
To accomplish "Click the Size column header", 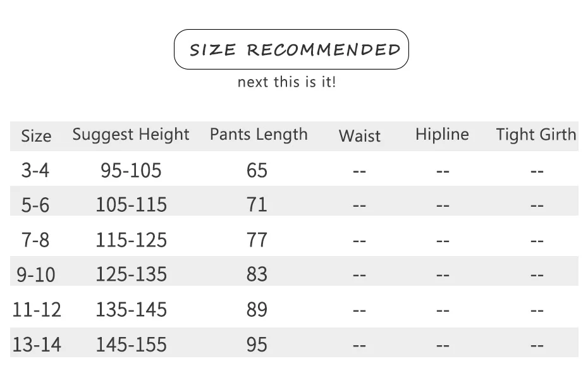I will coord(36,136).
